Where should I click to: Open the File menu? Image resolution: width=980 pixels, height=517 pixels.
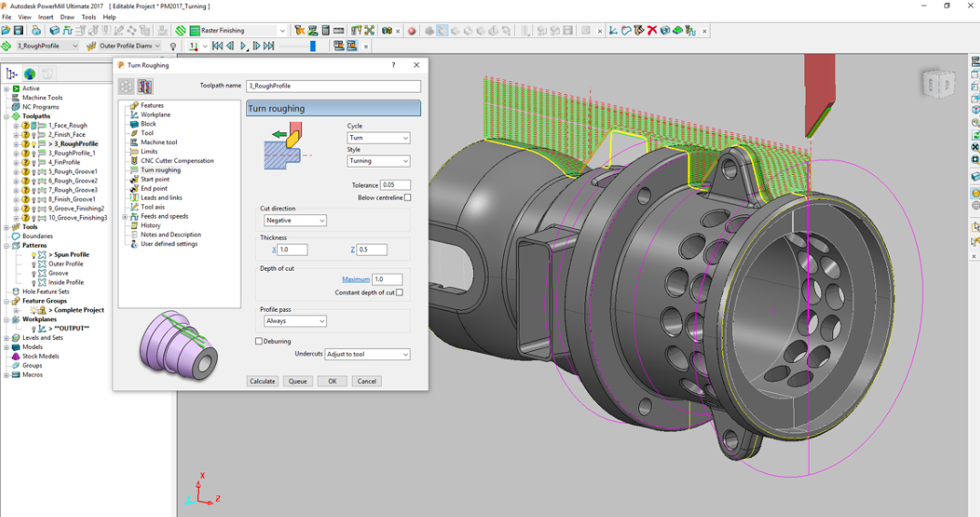(6, 17)
